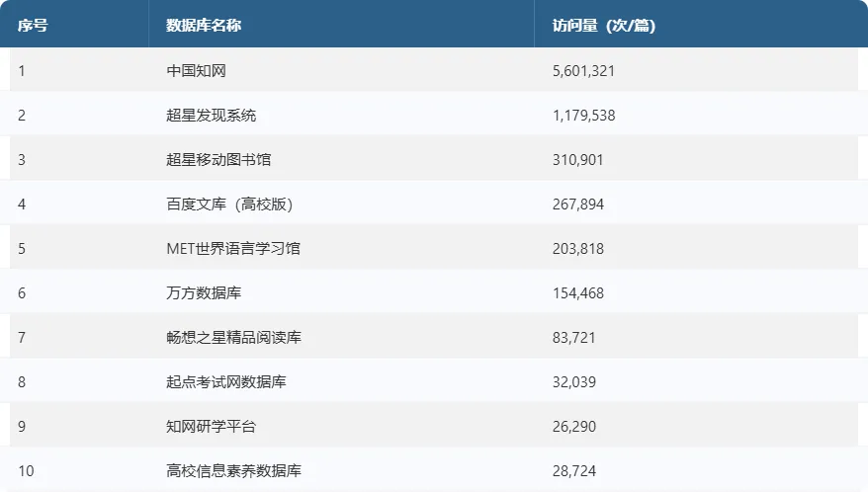Select the value 5,601,321
Image resolution: width=868 pixels, height=492 pixels.
point(583,71)
